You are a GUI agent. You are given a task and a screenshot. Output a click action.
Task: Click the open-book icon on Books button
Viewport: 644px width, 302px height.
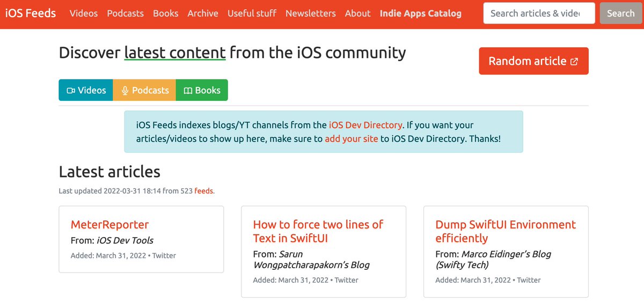tap(188, 91)
